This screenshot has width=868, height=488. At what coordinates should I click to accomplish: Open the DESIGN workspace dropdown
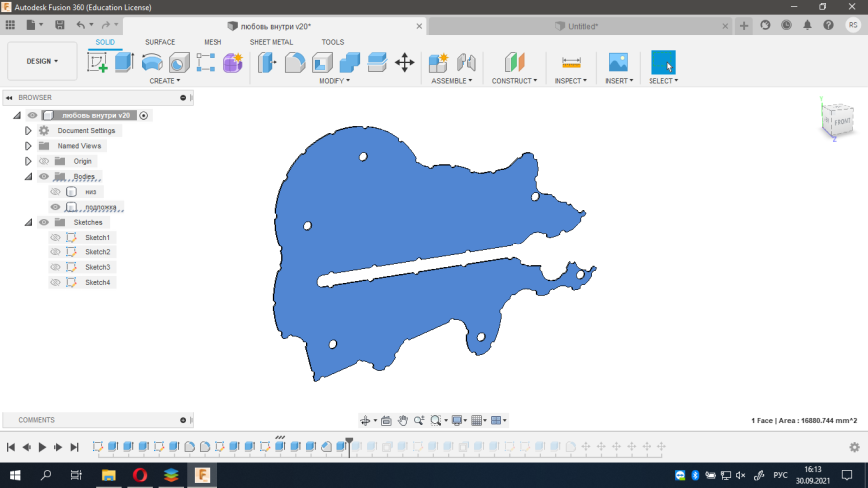(x=42, y=61)
